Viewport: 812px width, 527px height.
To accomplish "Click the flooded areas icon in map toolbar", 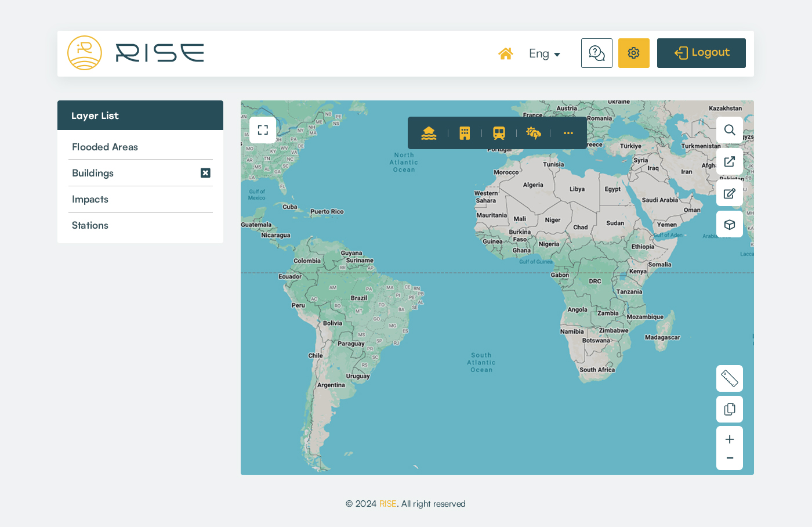I will [x=429, y=133].
